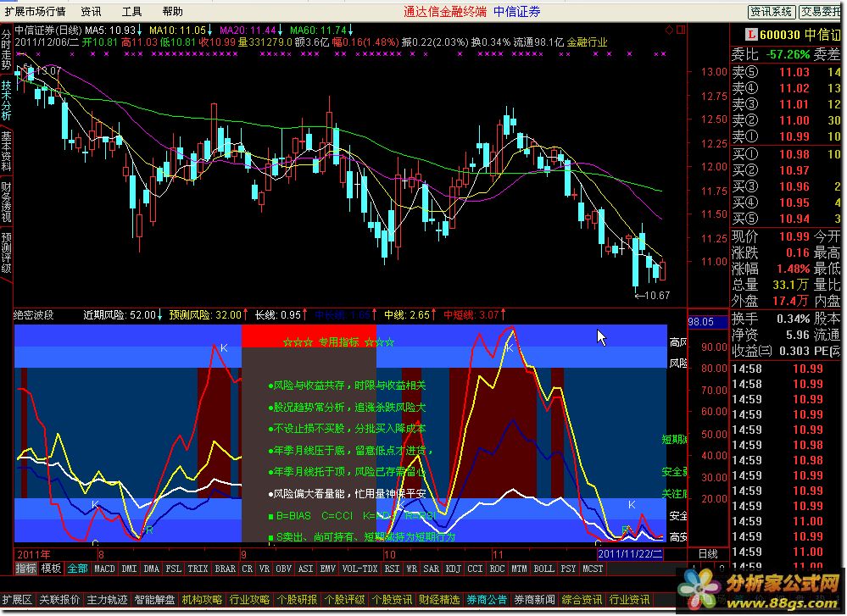Open the 扩展市场行情 menu
Screen dimensions: 847x616
pos(35,11)
